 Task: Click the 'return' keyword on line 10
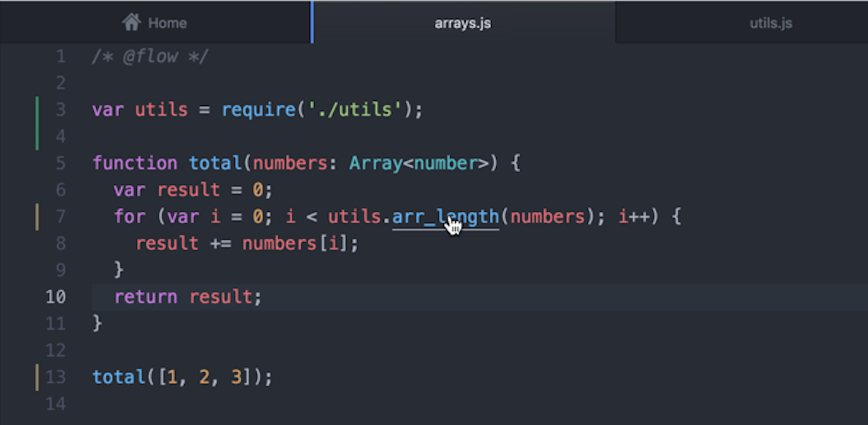click(x=145, y=297)
